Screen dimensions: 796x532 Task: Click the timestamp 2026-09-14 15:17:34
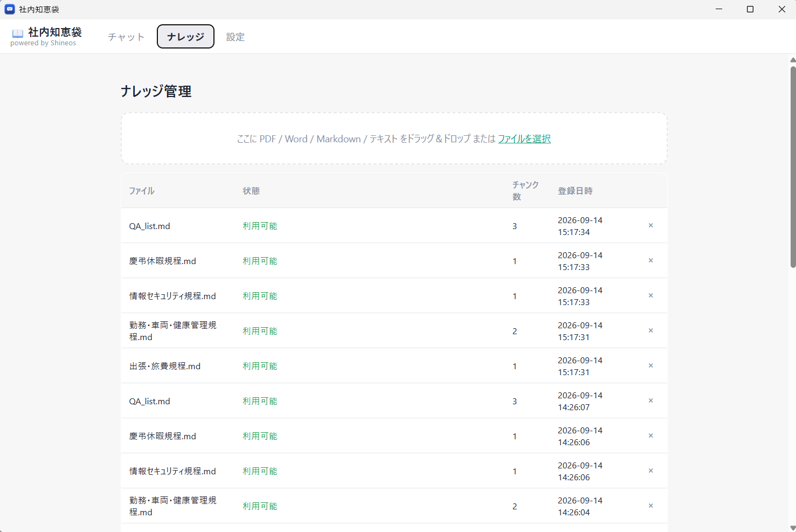tap(580, 226)
